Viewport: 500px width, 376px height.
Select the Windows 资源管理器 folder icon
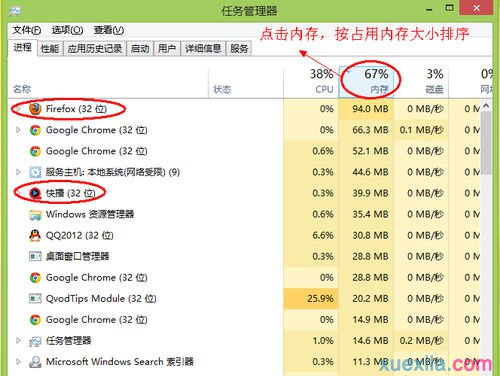tap(35, 214)
